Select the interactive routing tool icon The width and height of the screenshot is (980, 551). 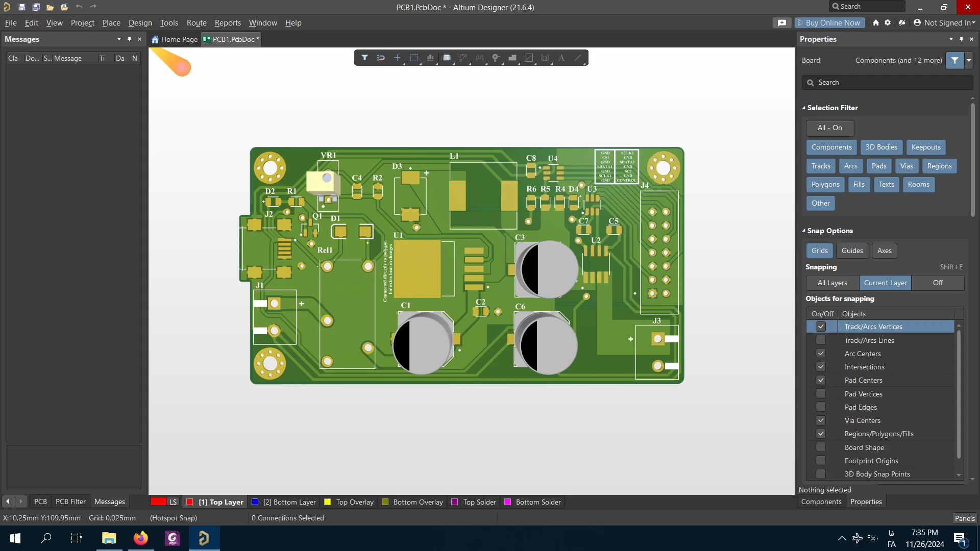coord(463,58)
